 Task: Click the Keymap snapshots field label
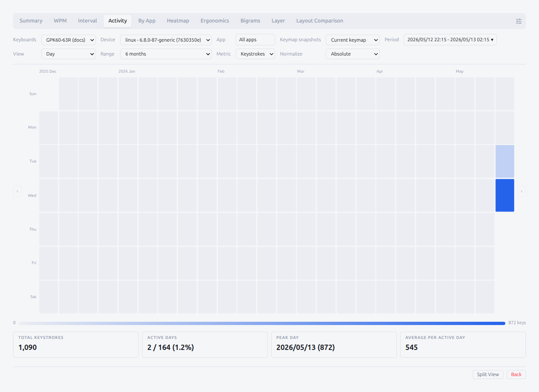[x=301, y=40]
